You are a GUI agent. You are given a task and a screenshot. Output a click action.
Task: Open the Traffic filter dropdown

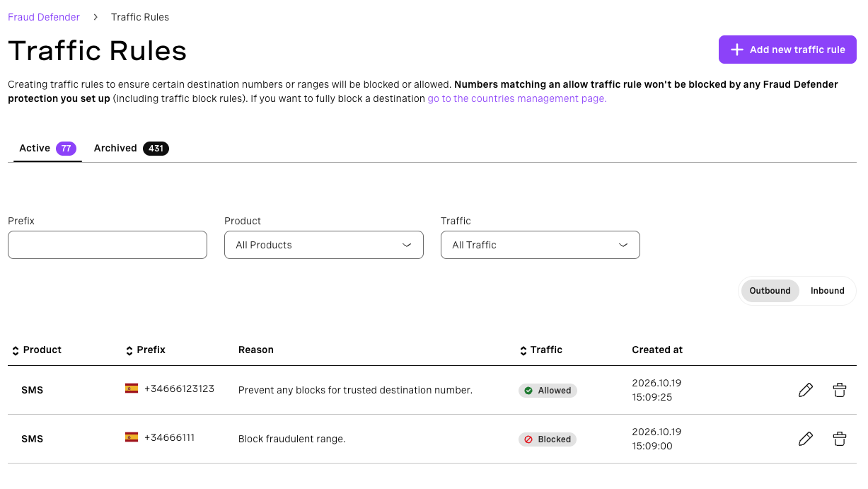click(540, 245)
